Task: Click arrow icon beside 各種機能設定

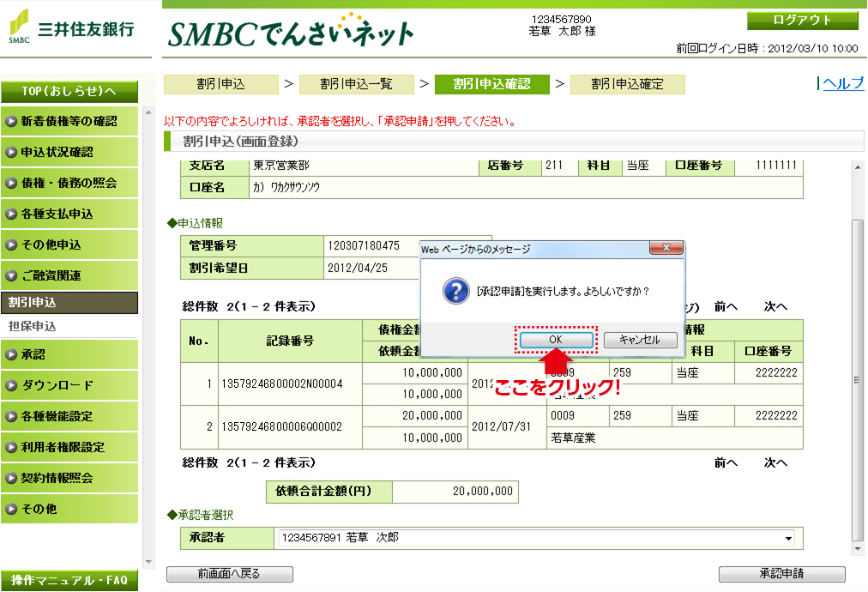Action: [11, 416]
